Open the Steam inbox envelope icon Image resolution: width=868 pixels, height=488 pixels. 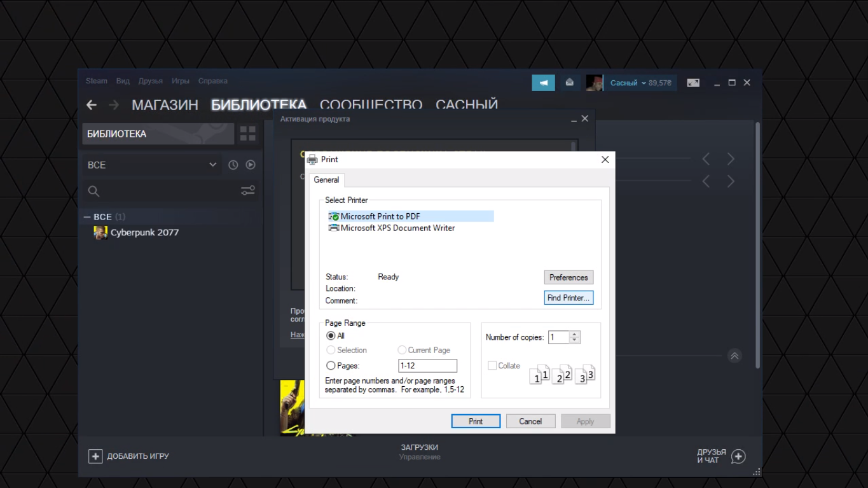pos(570,83)
